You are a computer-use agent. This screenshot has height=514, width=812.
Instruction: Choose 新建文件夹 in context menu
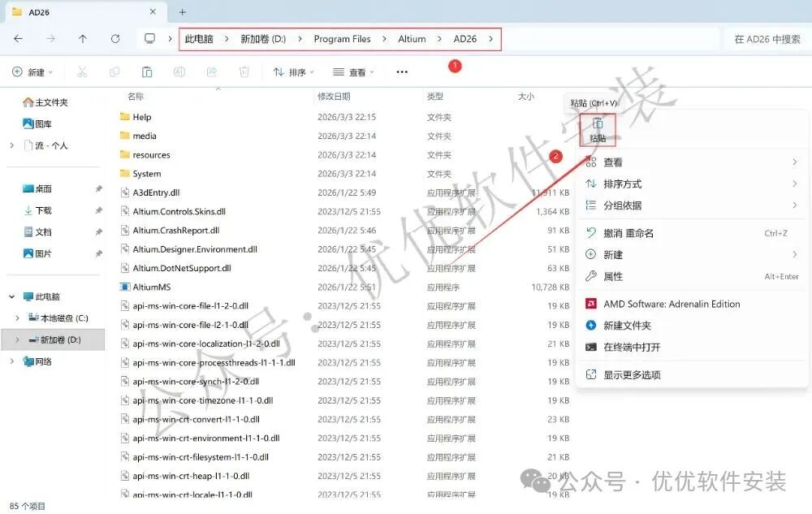pyautogui.click(x=692, y=325)
